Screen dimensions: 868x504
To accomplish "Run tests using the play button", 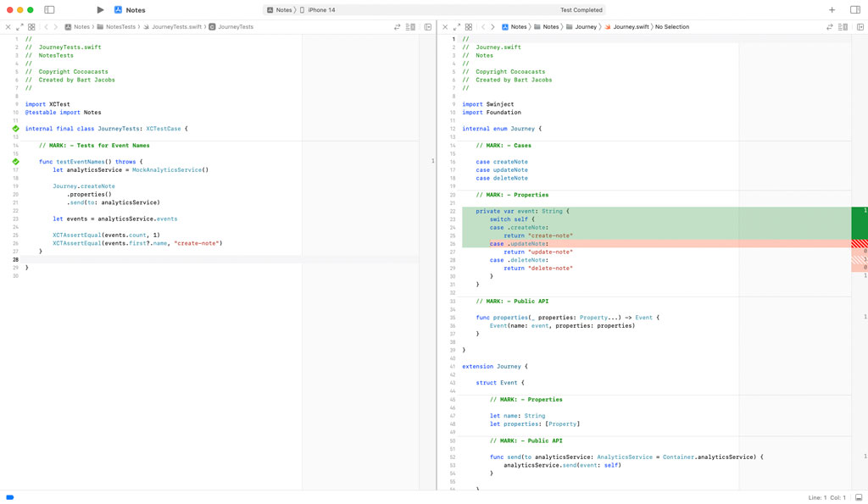I will 100,10.
